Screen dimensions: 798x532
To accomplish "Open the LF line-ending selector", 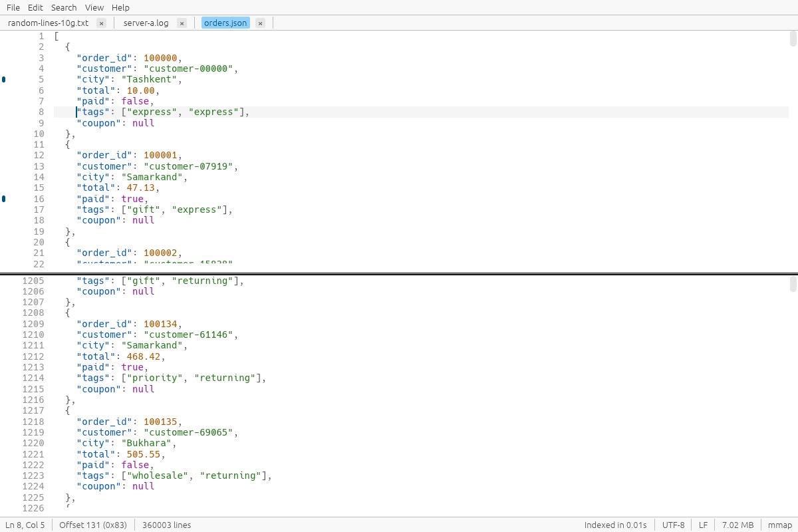I will pyautogui.click(x=704, y=525).
